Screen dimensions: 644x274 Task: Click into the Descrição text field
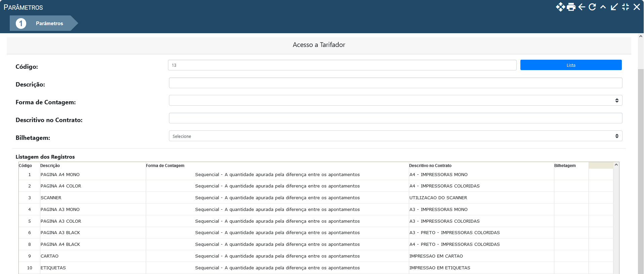tap(395, 83)
